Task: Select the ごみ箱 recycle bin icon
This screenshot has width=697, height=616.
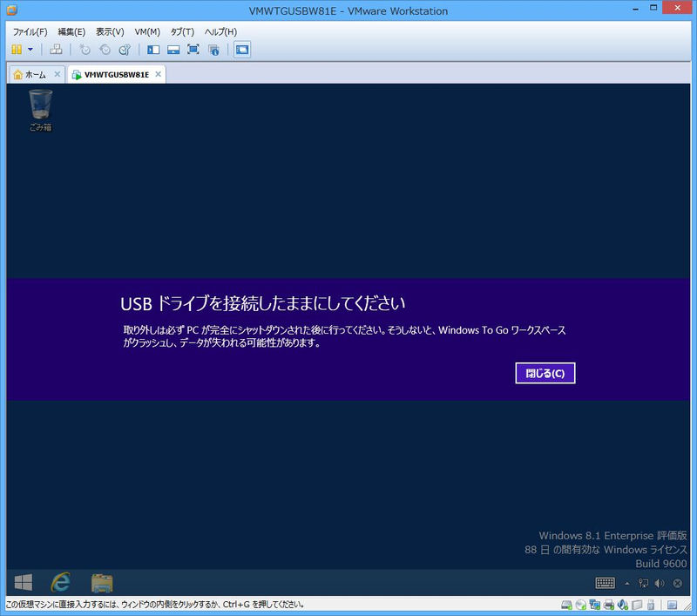Action: click(40, 111)
